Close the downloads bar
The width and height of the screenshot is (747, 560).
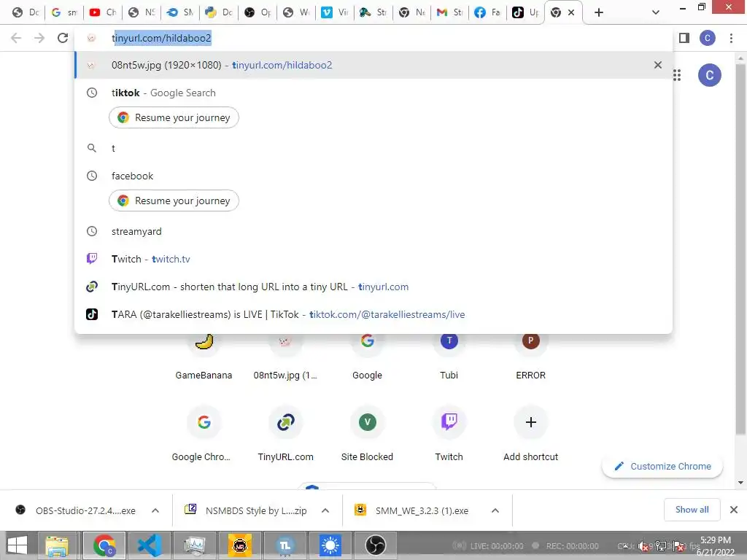734,510
